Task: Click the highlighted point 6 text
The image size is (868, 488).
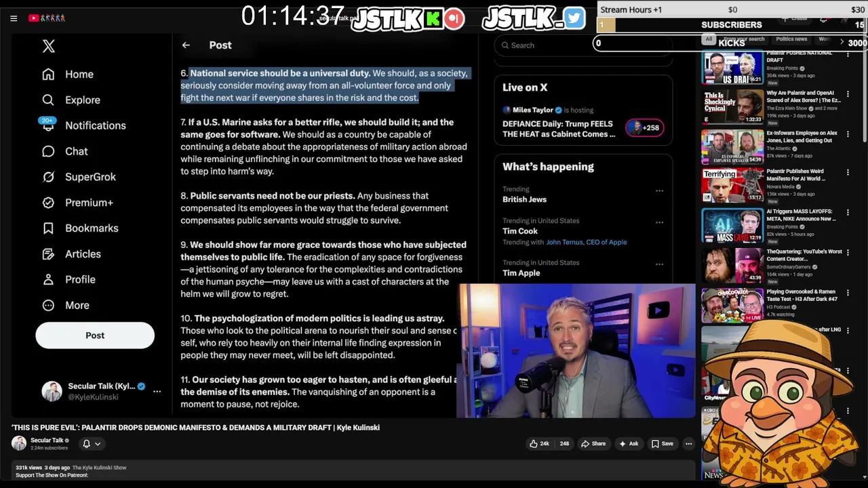Action: tap(324, 85)
